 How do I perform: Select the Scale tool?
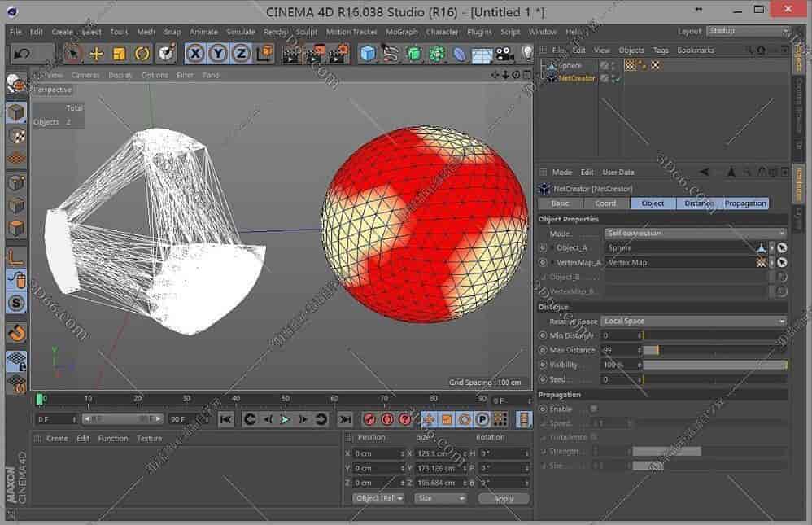pos(117,54)
